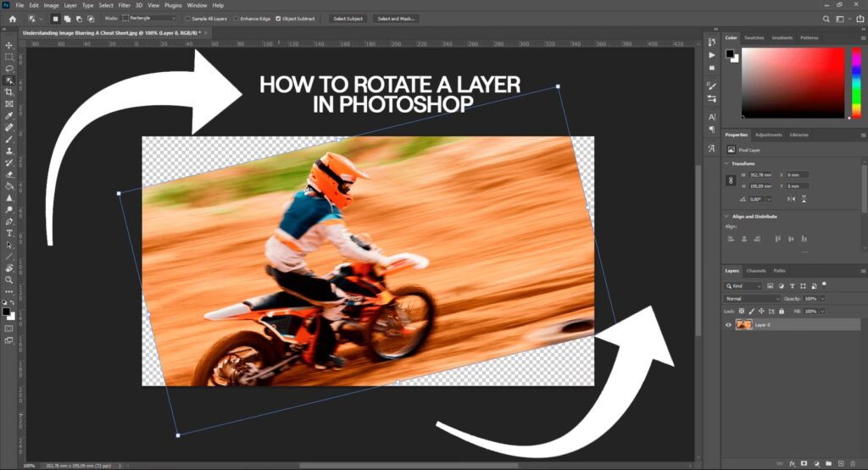Select the Lasso tool
This screenshot has width=868, height=470.
(9, 69)
